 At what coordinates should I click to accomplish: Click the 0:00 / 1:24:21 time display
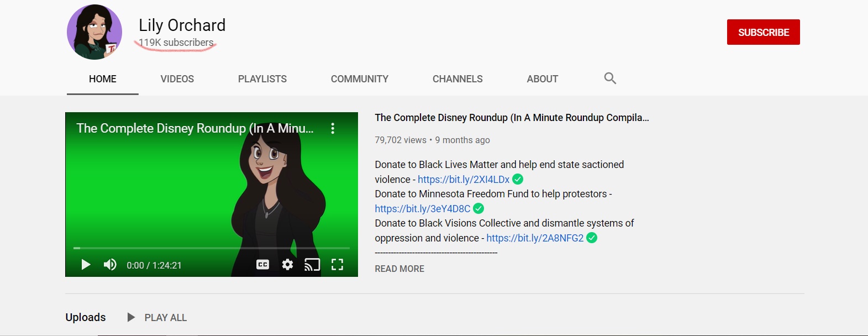[154, 265]
